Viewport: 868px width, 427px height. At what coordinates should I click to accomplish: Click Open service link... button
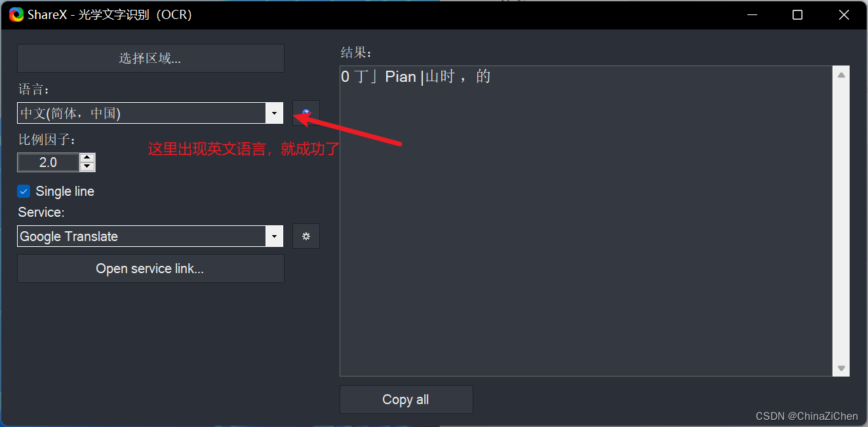[x=151, y=269]
